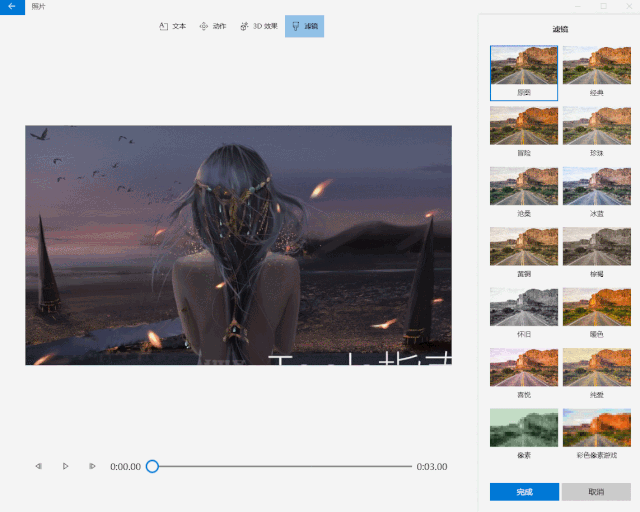Maximize the Photos window
The width and height of the screenshot is (640, 512).
pyautogui.click(x=603, y=6)
